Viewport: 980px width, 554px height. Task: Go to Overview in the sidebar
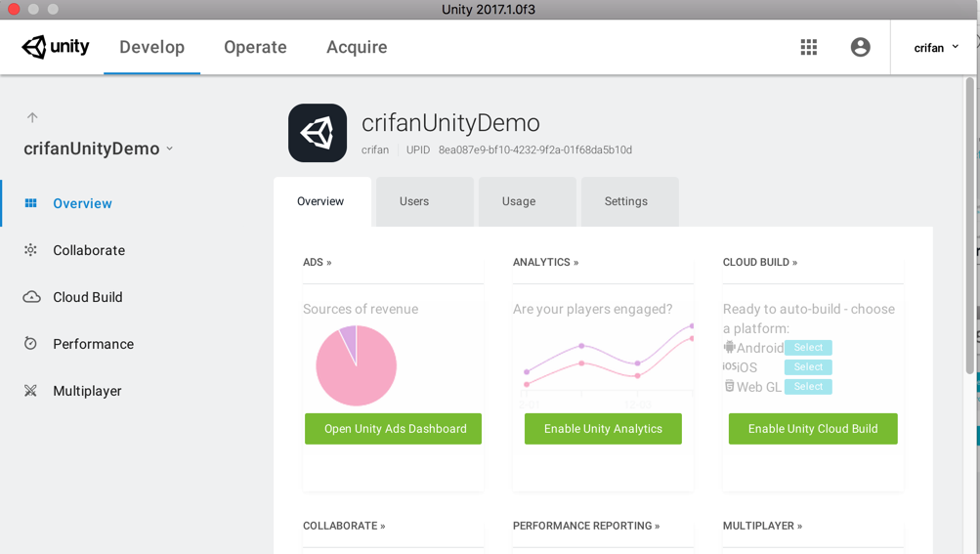tap(82, 203)
